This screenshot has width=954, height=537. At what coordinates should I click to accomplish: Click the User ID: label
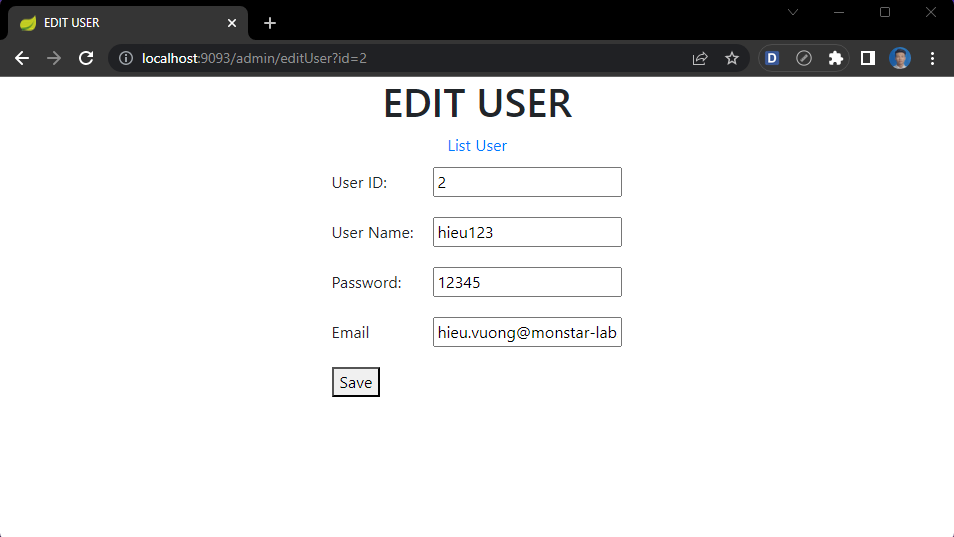click(x=359, y=182)
